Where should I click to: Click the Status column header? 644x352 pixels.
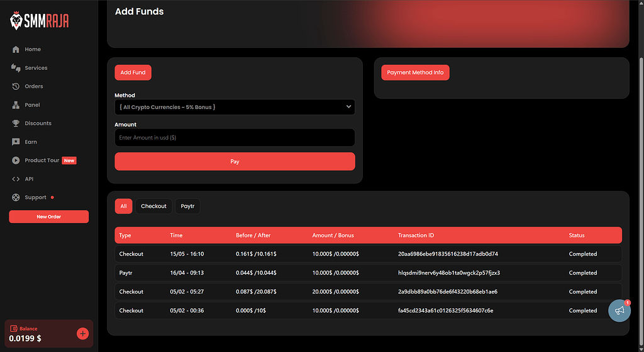pos(577,236)
